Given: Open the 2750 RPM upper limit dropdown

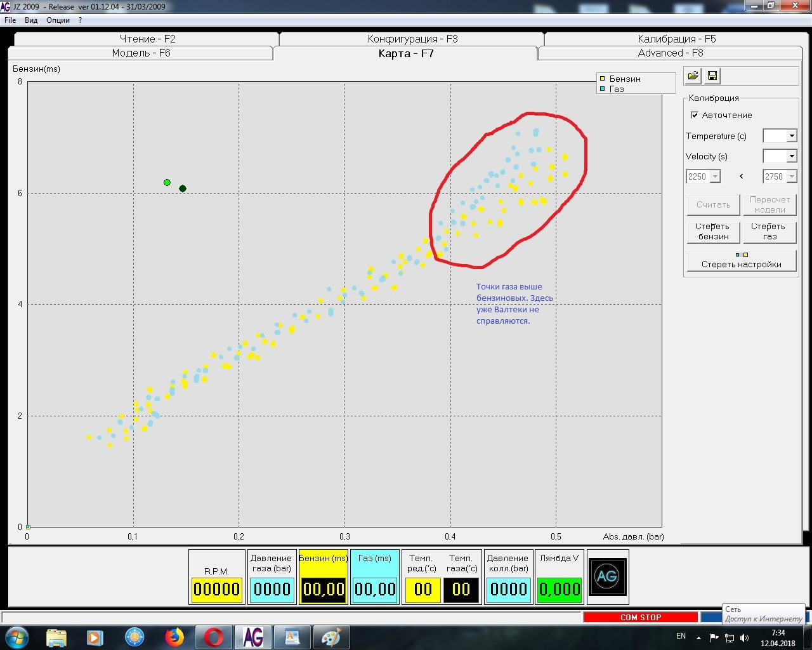Looking at the screenshot, I should (792, 176).
